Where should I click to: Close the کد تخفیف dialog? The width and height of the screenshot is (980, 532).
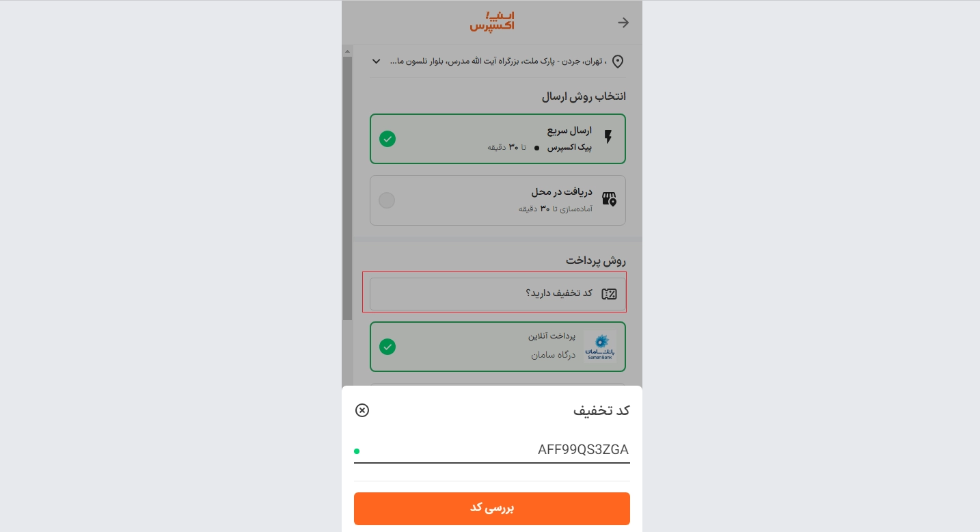point(362,410)
